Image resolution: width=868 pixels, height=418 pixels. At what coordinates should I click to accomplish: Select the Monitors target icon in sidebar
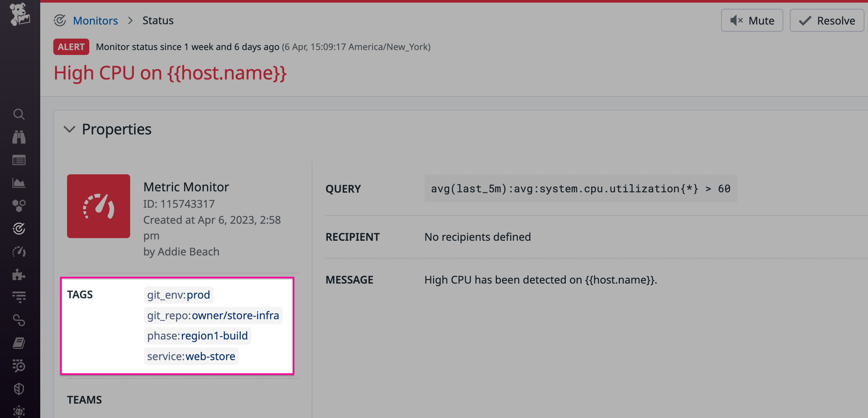[19, 229]
